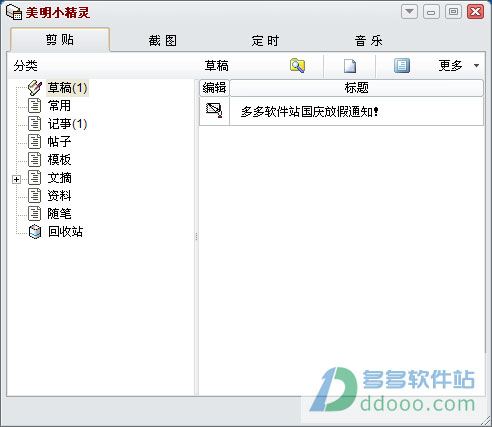
Task: Maximize the 美明小精灵 window
Action: [453, 12]
